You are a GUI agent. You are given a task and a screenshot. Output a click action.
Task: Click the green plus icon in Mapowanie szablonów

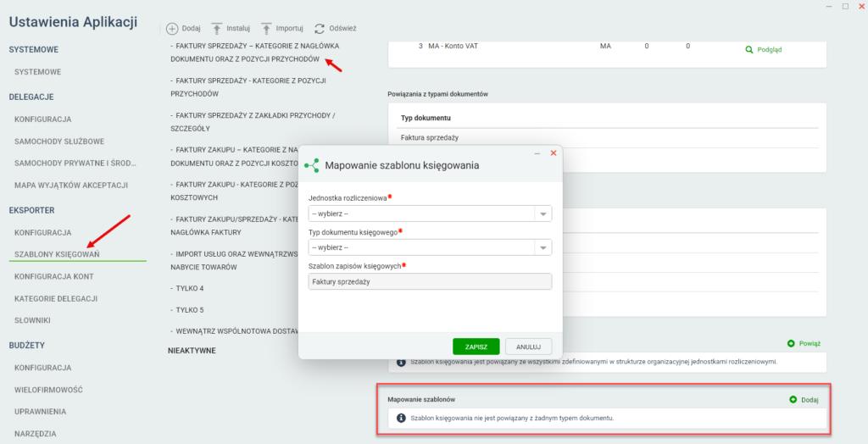[793, 400]
